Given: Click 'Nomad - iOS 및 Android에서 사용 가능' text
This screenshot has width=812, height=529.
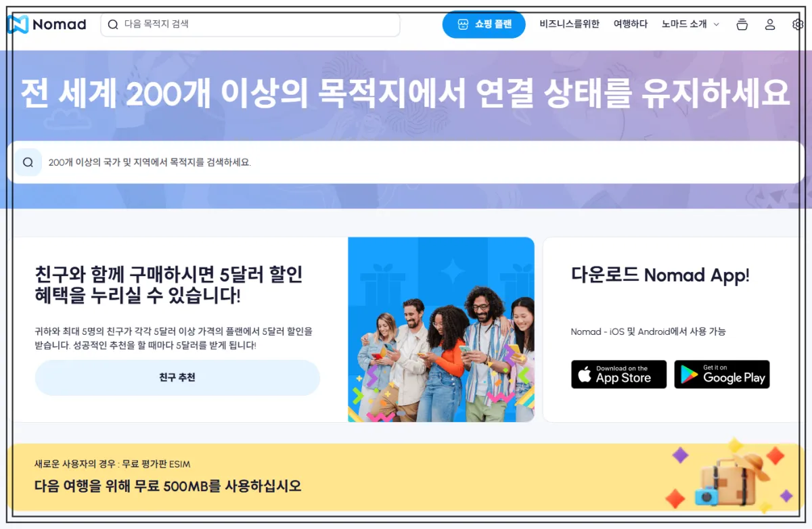Looking at the screenshot, I should click(x=648, y=331).
